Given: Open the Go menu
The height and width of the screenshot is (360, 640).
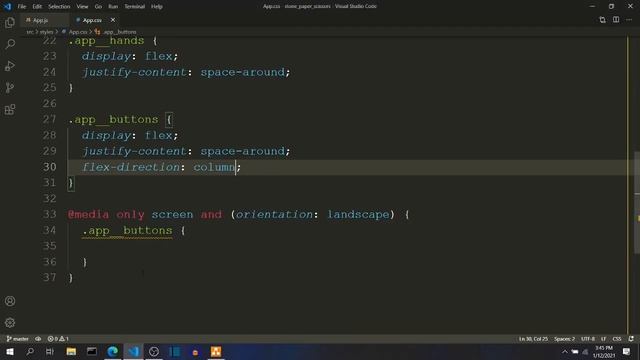Looking at the screenshot, I should [98, 7].
